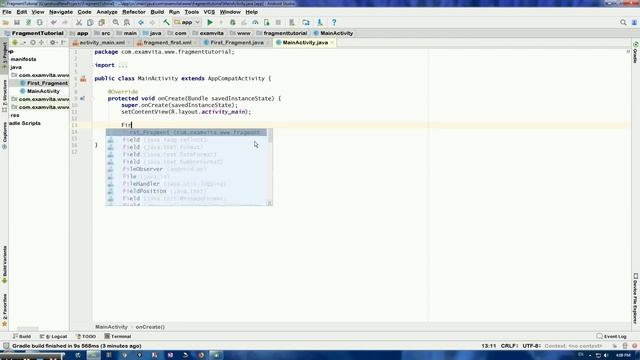Select First_Fragment autocomplete suggestion
This screenshot has height=360, width=640.
[187, 133]
